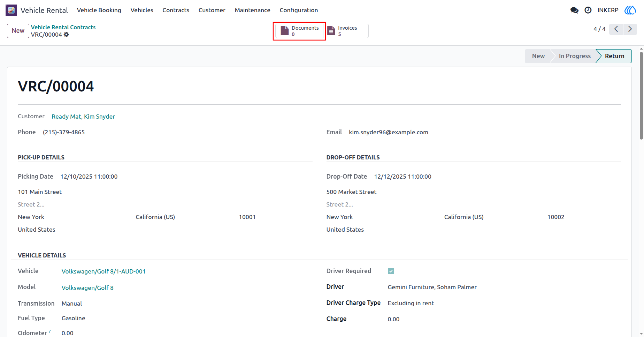
Task: Open the Customer menu
Action: 212,10
